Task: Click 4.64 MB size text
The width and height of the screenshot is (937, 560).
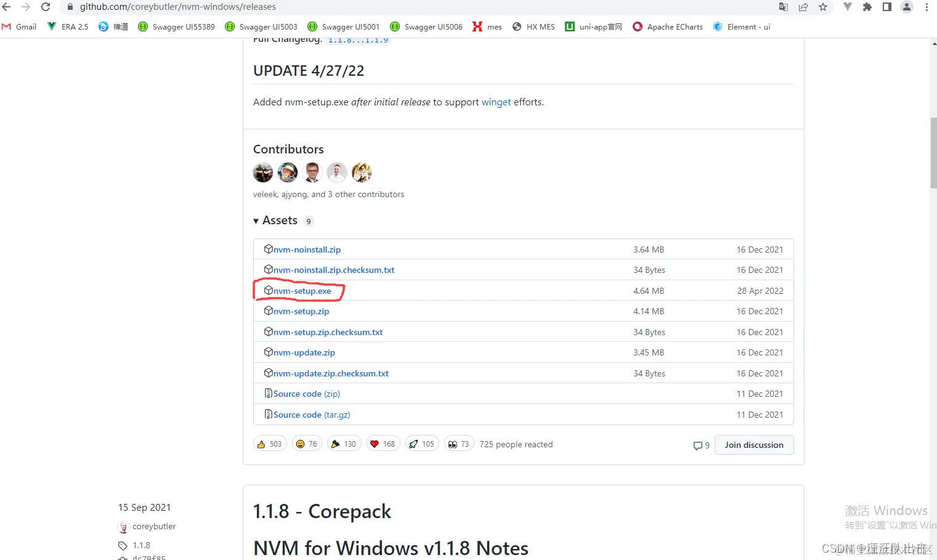Action: point(649,291)
